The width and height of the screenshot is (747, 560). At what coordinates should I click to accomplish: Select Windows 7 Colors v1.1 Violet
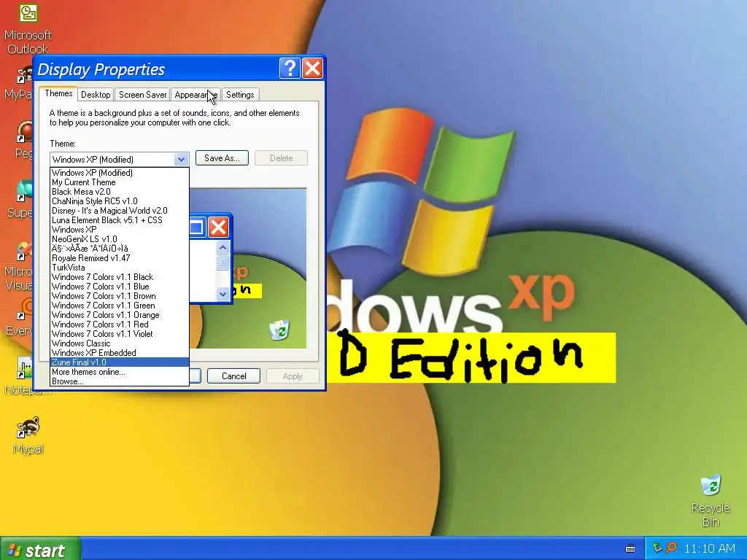(120, 334)
